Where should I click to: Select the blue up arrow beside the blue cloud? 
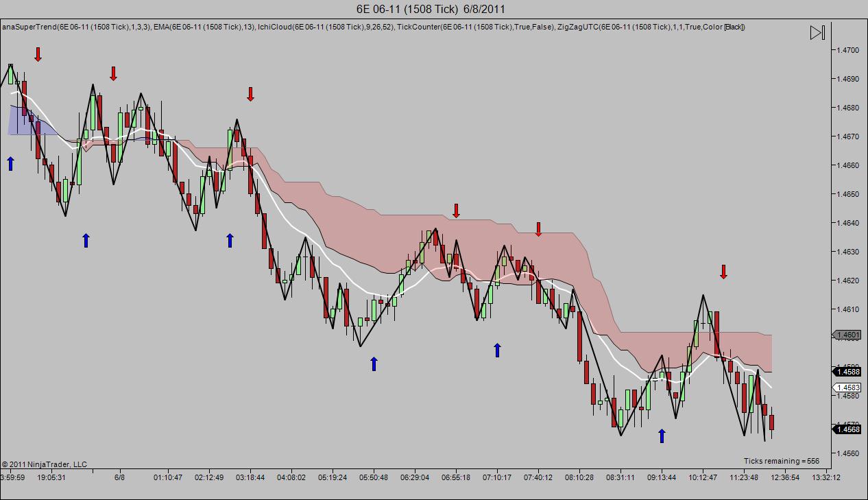(10, 163)
